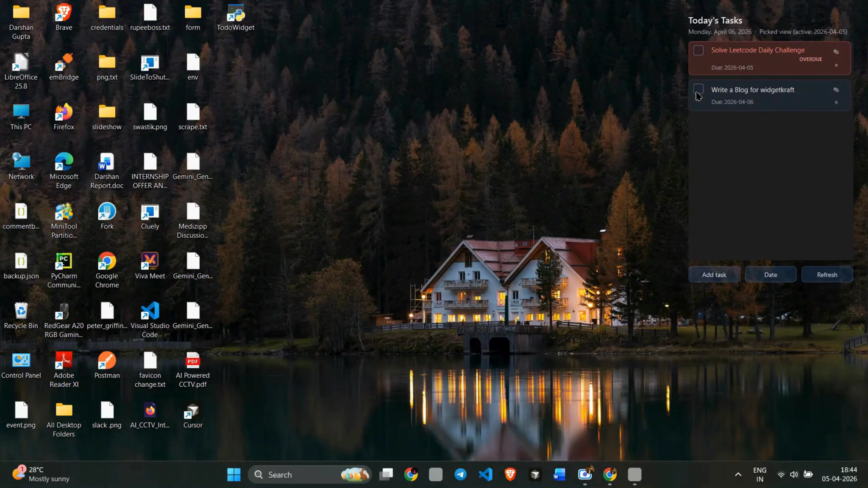Delete the Write a Blog for widgetkraft task
868x488 pixels.
(836, 102)
